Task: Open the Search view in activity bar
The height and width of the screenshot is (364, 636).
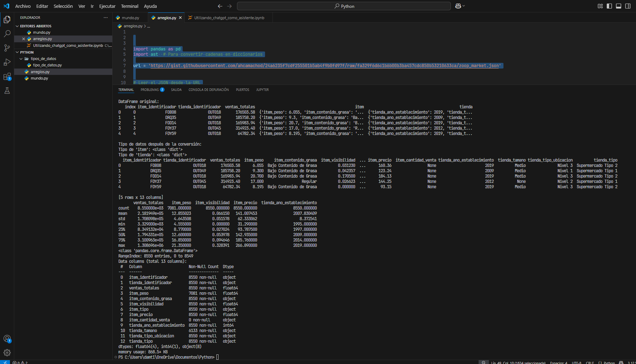Action: [7, 34]
